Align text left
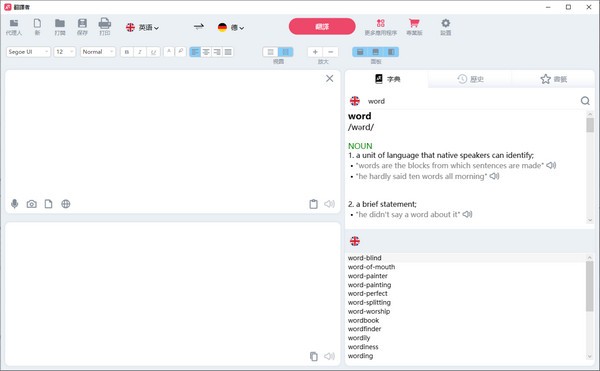The width and height of the screenshot is (600, 371). tap(195, 52)
